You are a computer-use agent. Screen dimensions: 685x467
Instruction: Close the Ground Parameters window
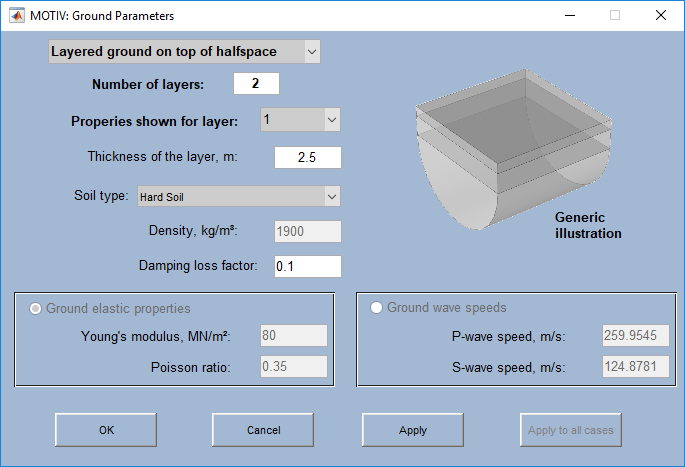pos(660,16)
